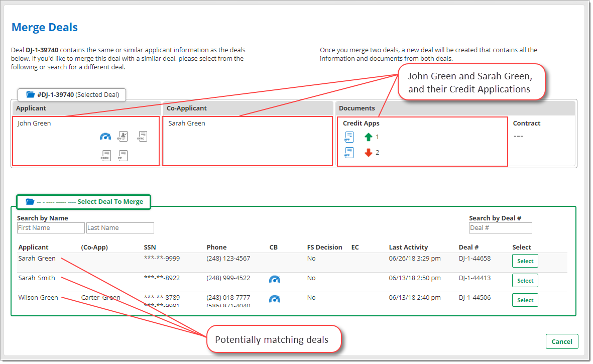Open John Green's OFAC document icon
The width and height of the screenshot is (593, 364).
click(x=142, y=136)
